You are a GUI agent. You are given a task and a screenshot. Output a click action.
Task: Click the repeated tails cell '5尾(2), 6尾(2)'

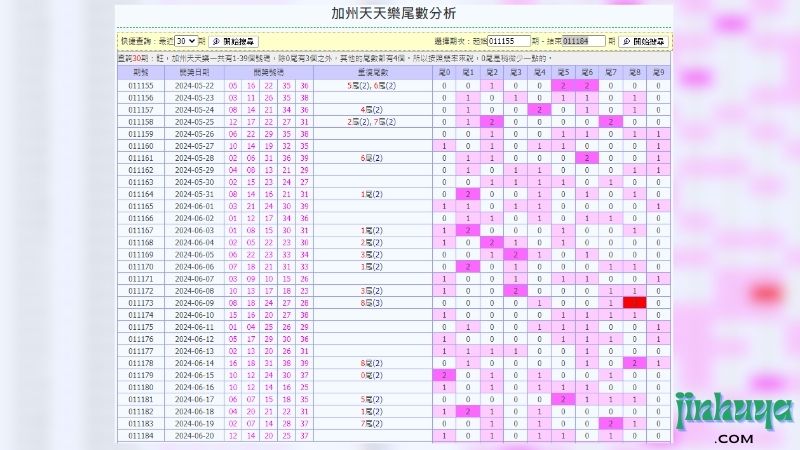point(372,86)
